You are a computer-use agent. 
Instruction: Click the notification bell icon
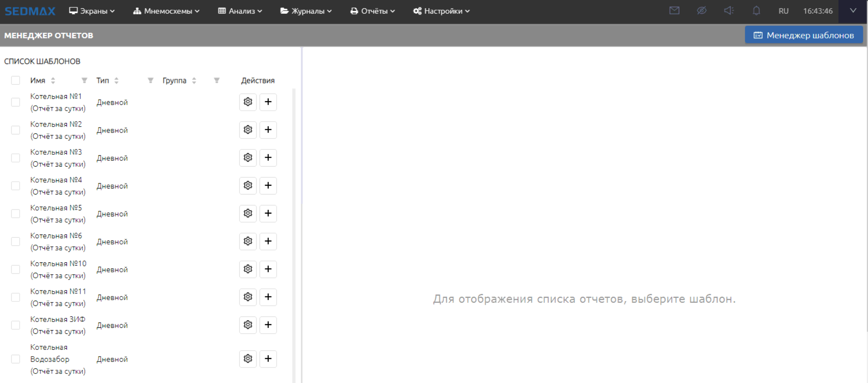pyautogui.click(x=756, y=10)
